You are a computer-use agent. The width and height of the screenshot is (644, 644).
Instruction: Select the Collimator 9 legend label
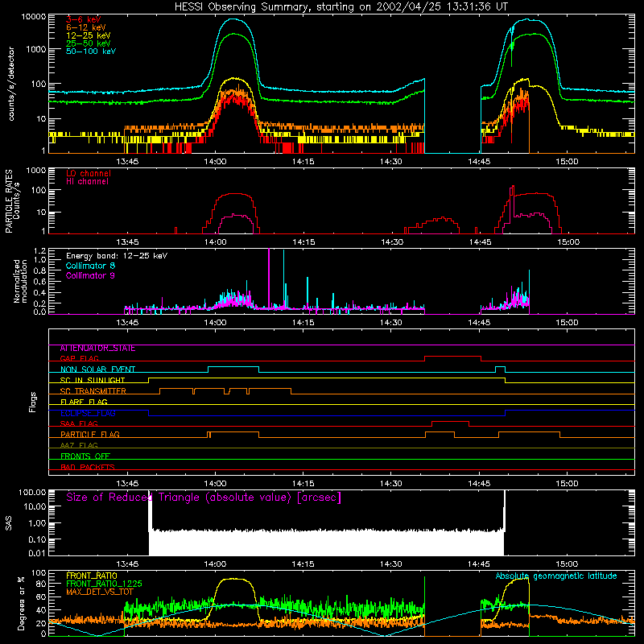coord(90,275)
